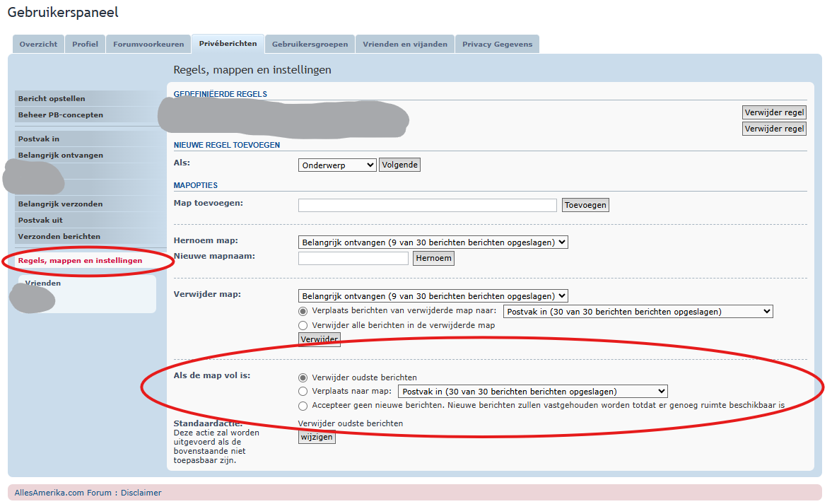Select the Verwijder oudste berichten radio button
This screenshot has width=832, height=504.
(303, 377)
